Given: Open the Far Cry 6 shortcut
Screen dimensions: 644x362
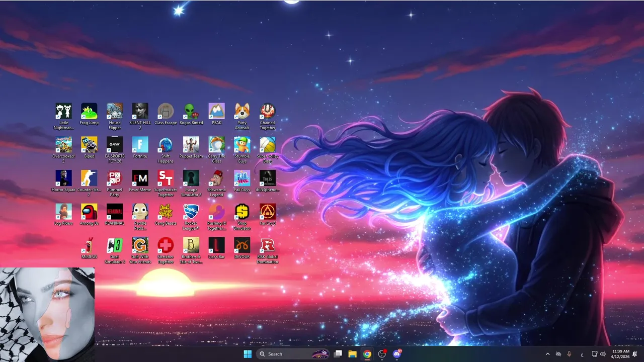Looking at the screenshot, I should tap(267, 215).
